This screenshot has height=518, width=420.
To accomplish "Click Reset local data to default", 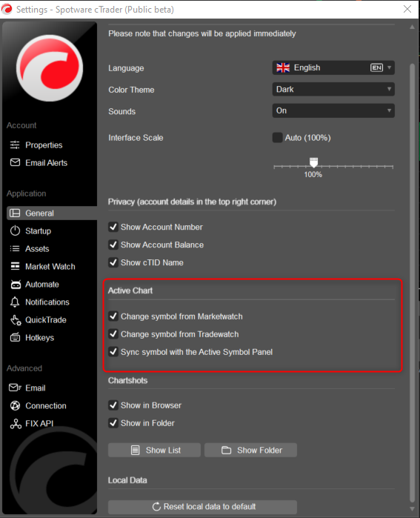I will pyautogui.click(x=202, y=507).
